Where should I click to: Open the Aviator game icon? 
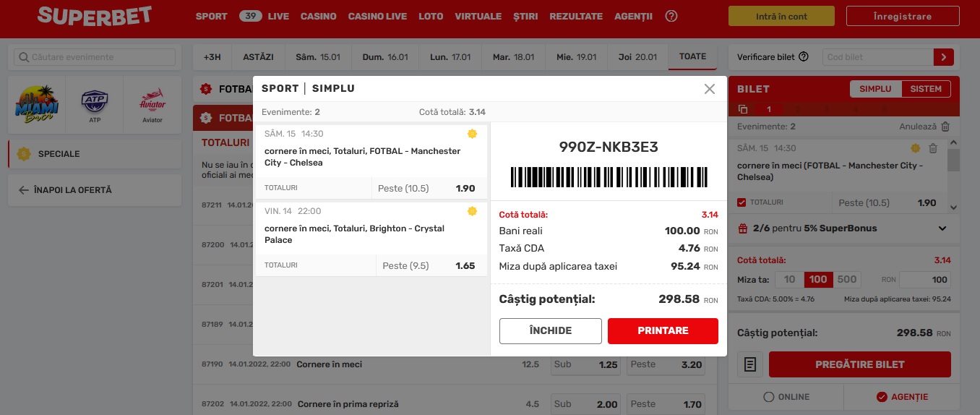(152, 104)
